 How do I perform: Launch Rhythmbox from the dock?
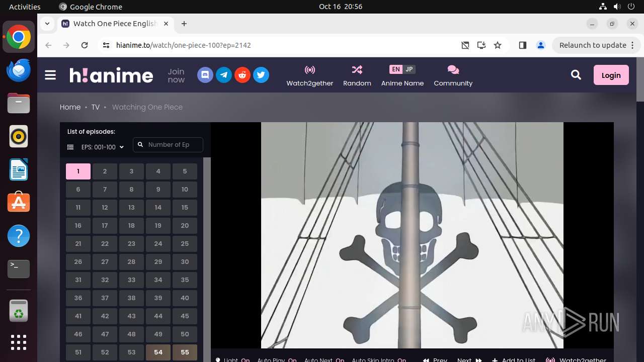point(19,136)
